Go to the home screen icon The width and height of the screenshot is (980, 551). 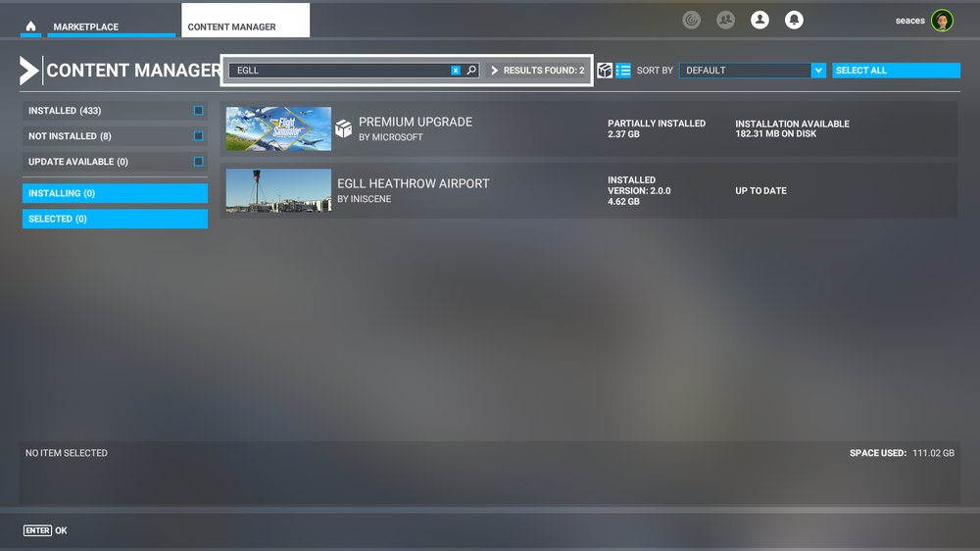click(x=30, y=26)
